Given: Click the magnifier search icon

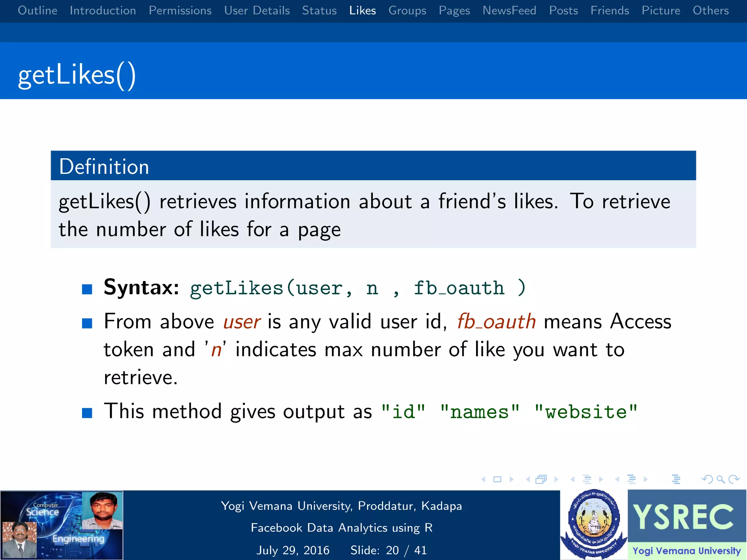Looking at the screenshot, I should coord(721,479).
